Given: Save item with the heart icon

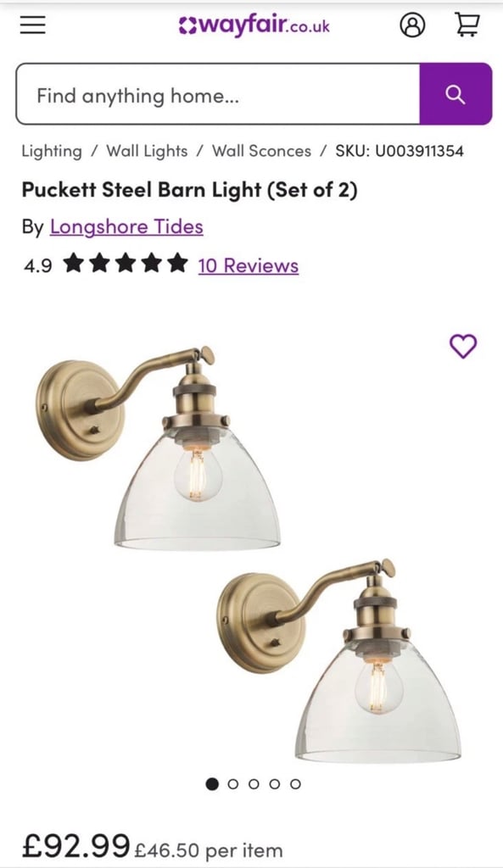Looking at the screenshot, I should pyautogui.click(x=462, y=347).
